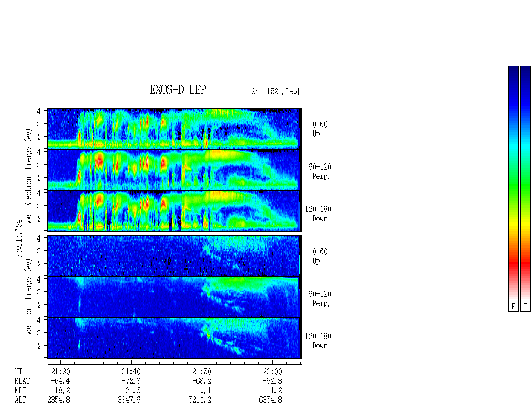Click the Log Ion Energy (eV) axis label
532x412 pixels.
29,298
